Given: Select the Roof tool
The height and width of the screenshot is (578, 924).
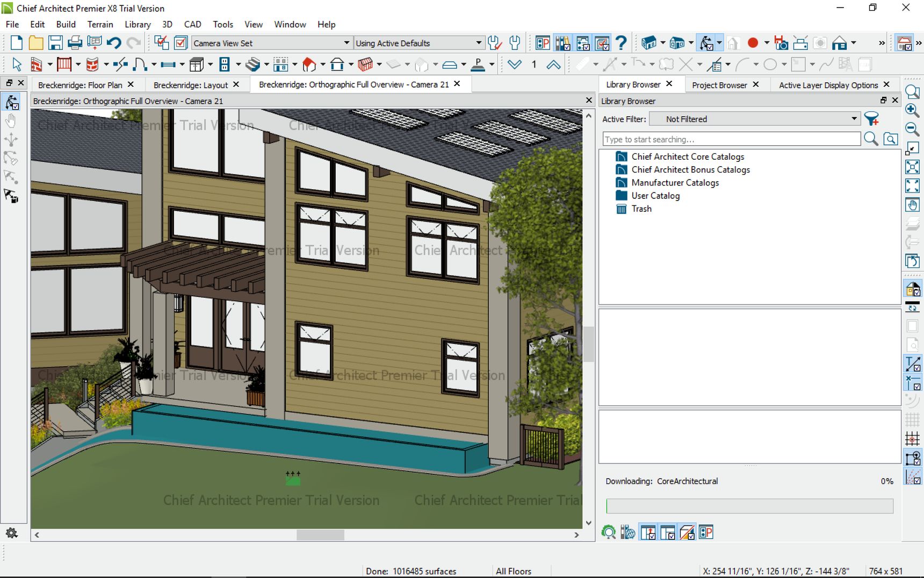Looking at the screenshot, I should point(309,65).
